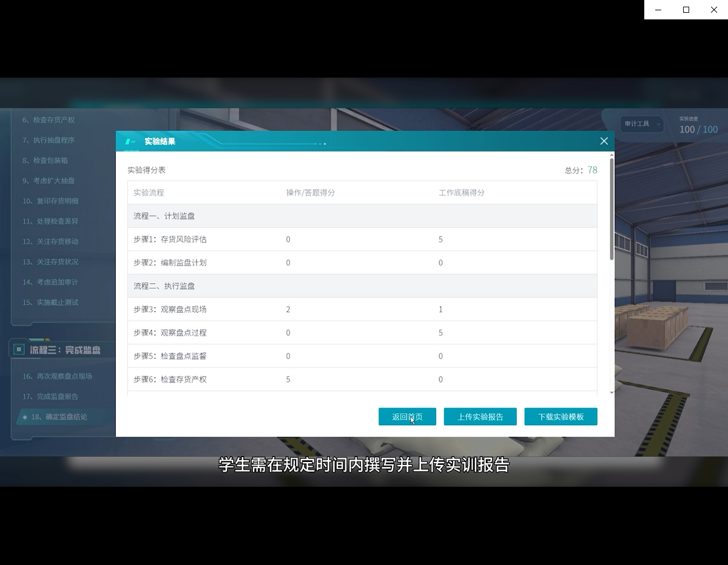Click the 操作/答题得分 column header
This screenshot has height=565, width=728.
click(x=311, y=193)
